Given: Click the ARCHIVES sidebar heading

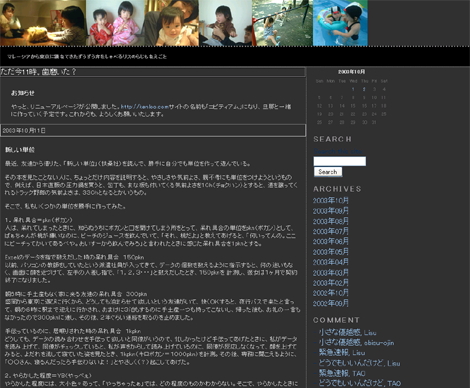Looking at the screenshot, I should pyautogui.click(x=337, y=189).
